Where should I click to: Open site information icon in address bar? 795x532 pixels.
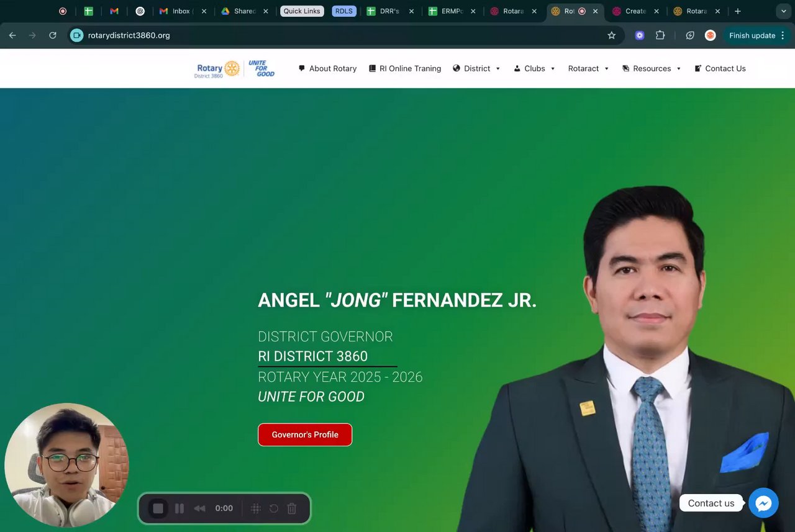pyautogui.click(x=76, y=35)
